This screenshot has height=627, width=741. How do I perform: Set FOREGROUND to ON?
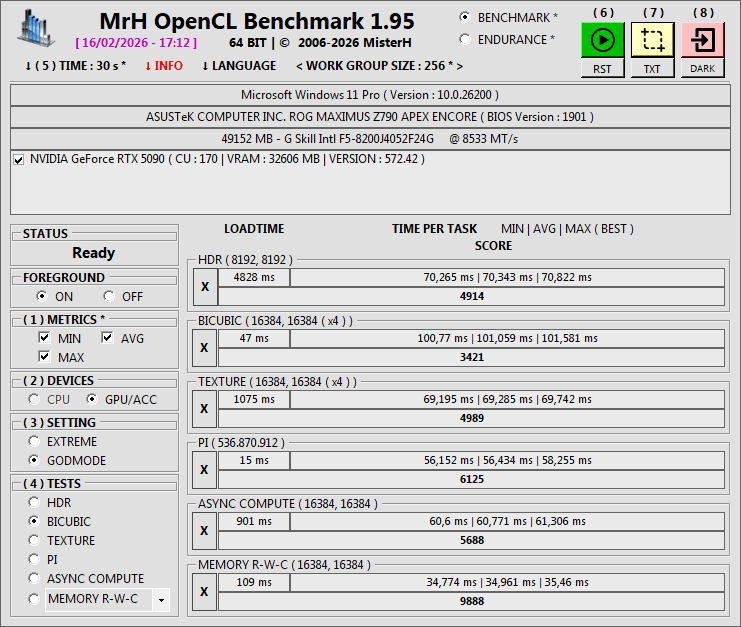point(42,296)
